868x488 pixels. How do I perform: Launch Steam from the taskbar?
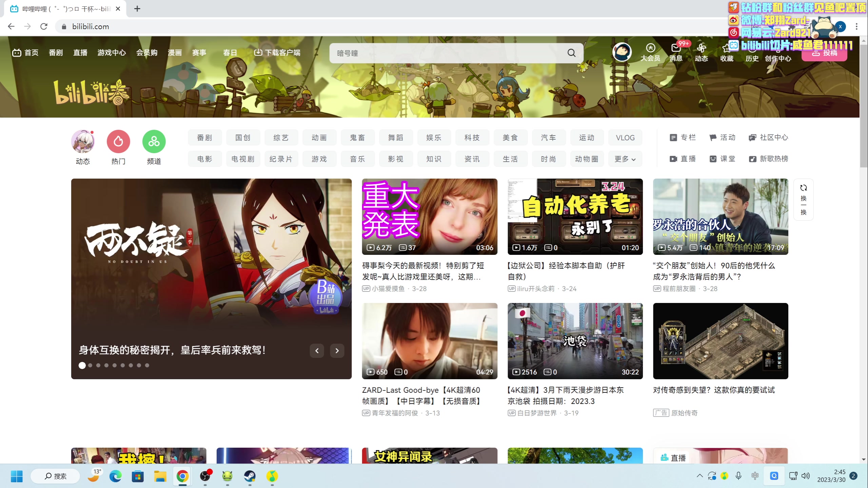tap(250, 476)
